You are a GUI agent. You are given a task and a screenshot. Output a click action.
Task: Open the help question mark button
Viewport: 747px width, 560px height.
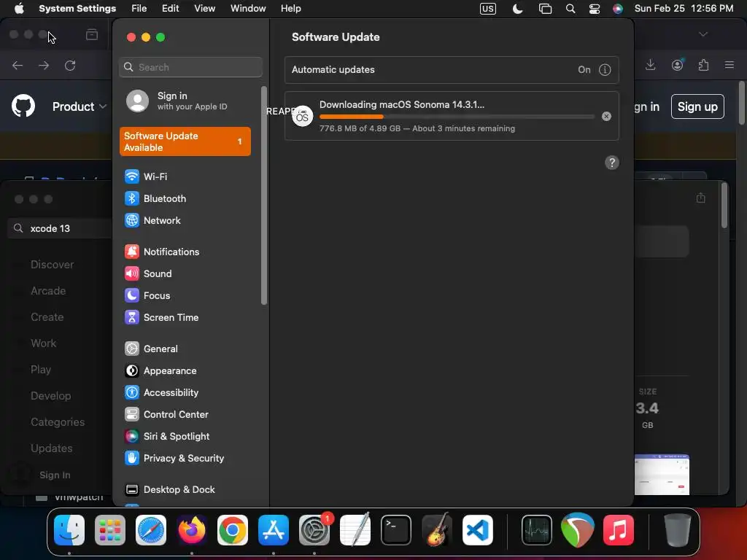pos(612,163)
